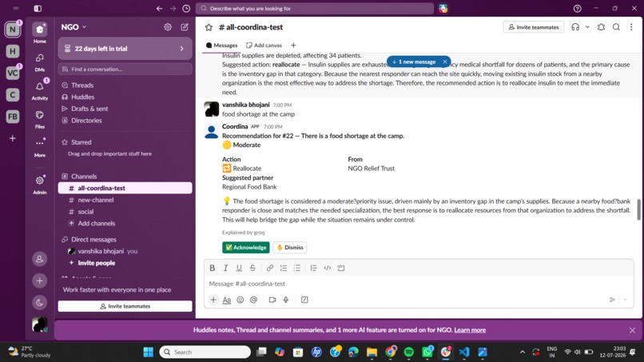Mention someone with the @ icon

click(254, 300)
